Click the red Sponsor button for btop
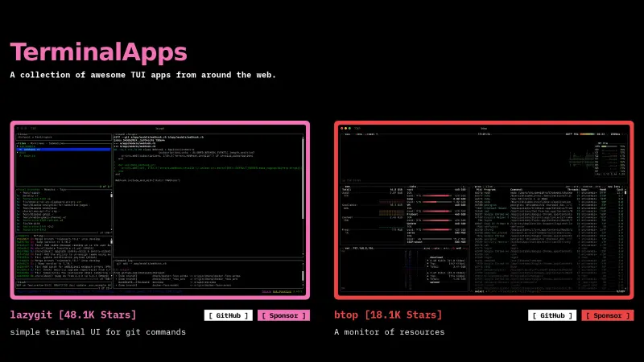 coord(607,315)
